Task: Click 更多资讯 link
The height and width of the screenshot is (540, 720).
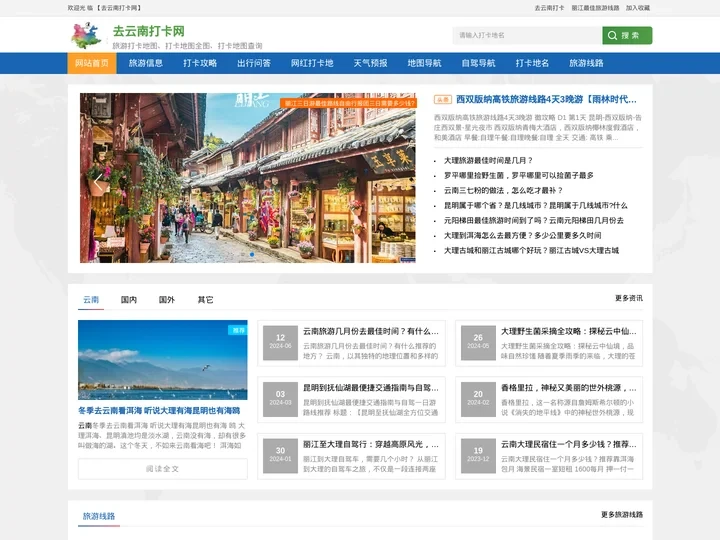Action: coord(629,298)
